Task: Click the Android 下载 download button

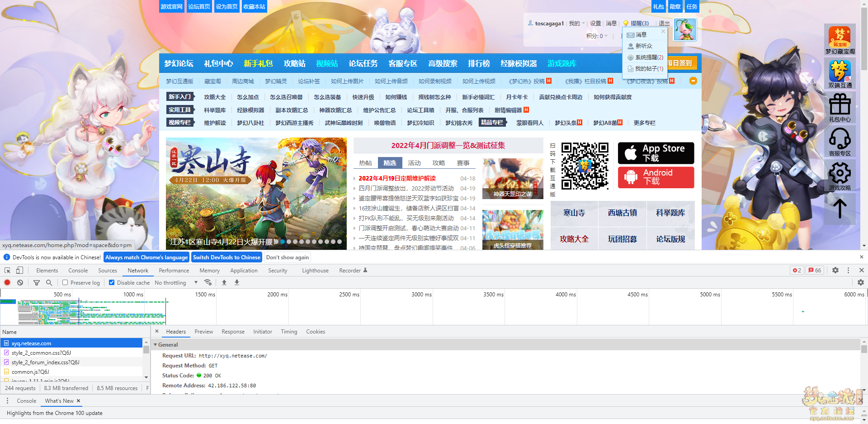Action: coord(656,177)
